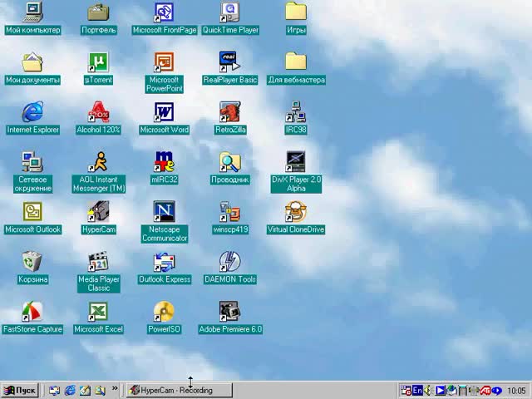Open the Пуск start menu
Viewport: 532px width, 399px height.
tap(21, 390)
